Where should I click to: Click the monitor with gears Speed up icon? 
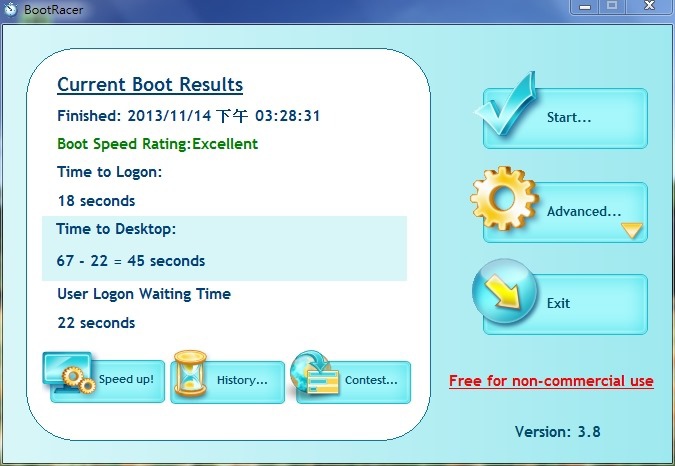tap(69, 373)
